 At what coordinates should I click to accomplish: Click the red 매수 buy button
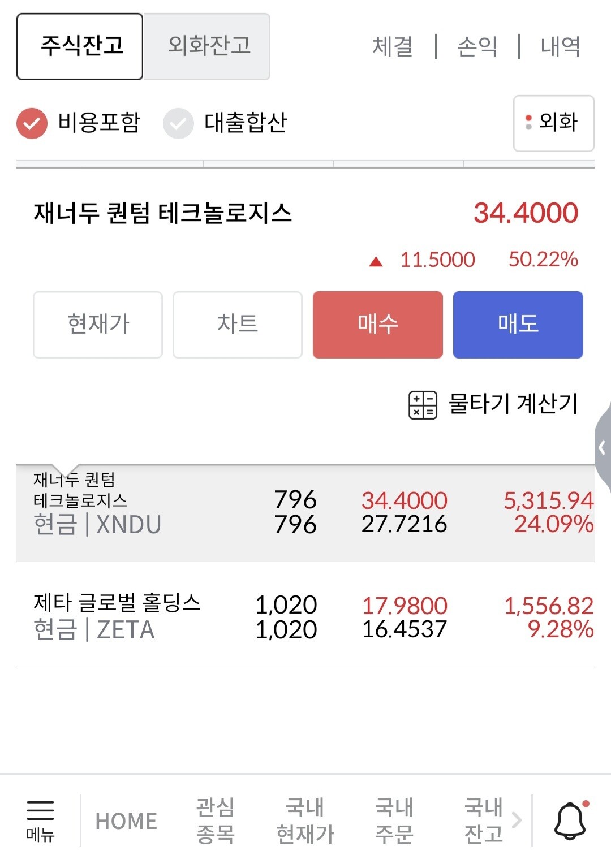(x=378, y=325)
